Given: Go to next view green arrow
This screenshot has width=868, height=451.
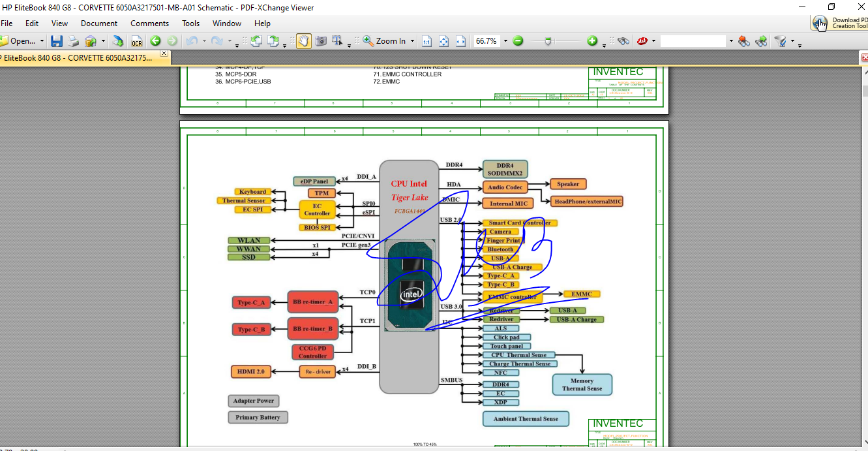Looking at the screenshot, I should [x=172, y=41].
